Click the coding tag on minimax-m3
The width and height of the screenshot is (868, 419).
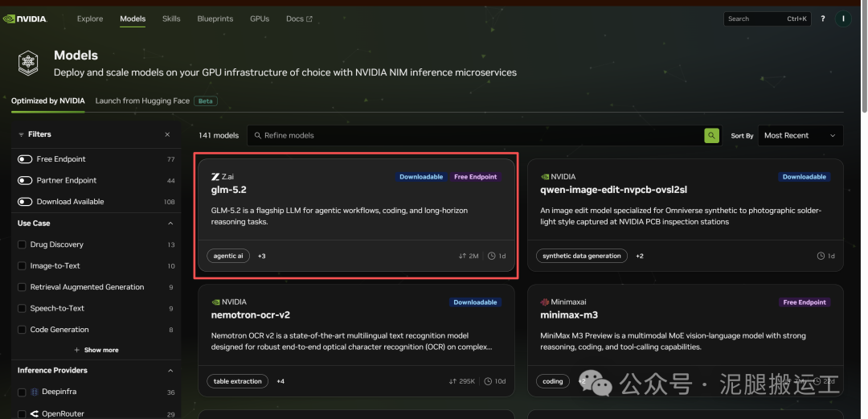(552, 381)
